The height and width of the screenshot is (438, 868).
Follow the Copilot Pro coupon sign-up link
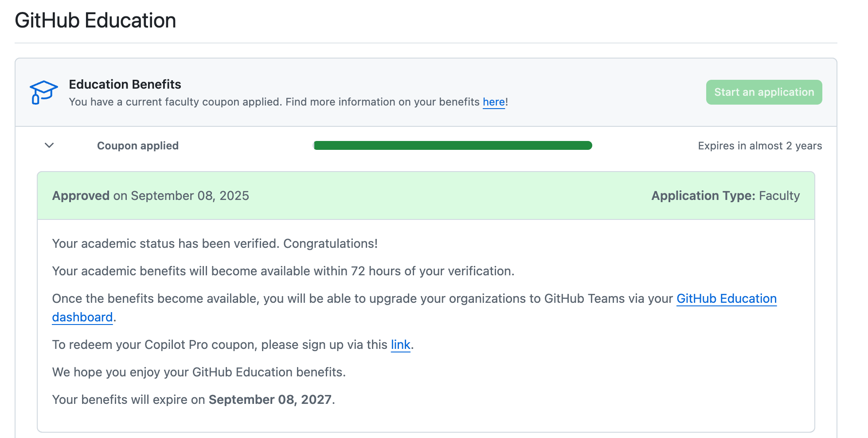pos(400,345)
